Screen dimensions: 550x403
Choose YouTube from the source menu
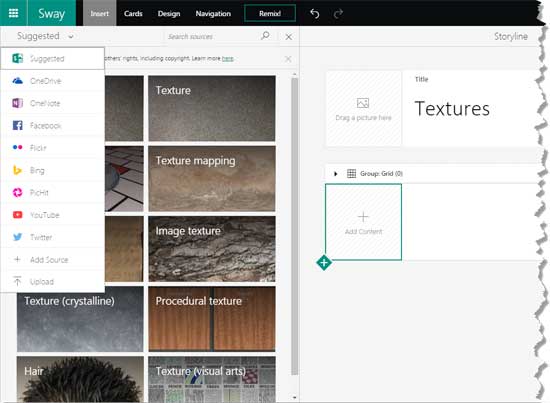pyautogui.click(x=53, y=215)
